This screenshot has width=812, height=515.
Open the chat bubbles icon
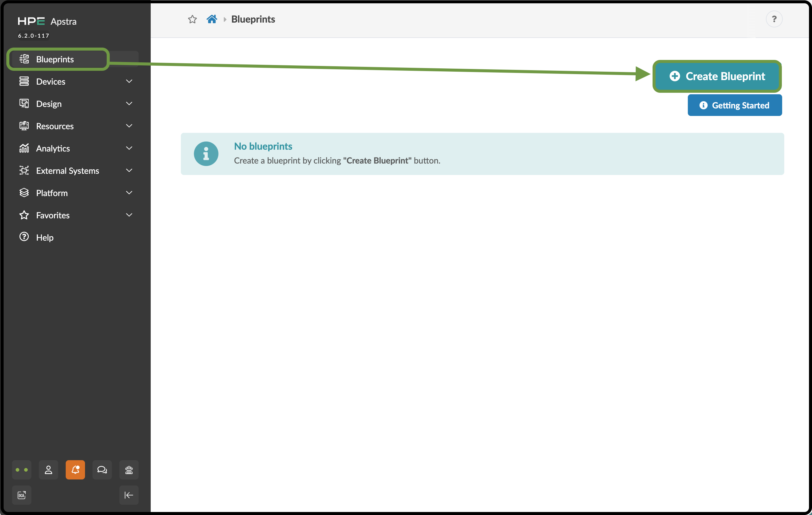click(102, 470)
